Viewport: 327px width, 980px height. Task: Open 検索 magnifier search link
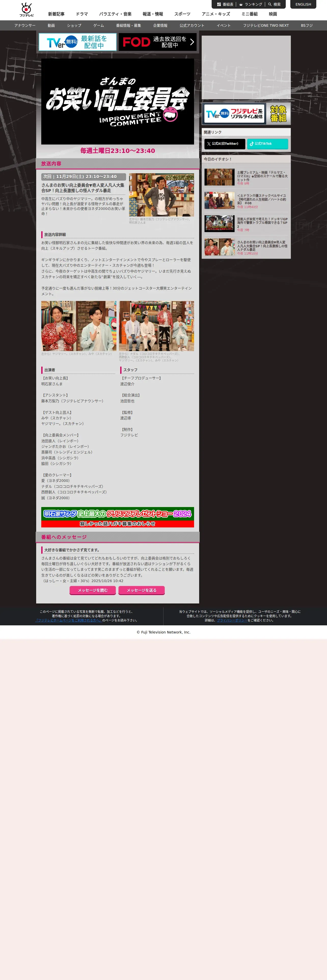(x=274, y=5)
